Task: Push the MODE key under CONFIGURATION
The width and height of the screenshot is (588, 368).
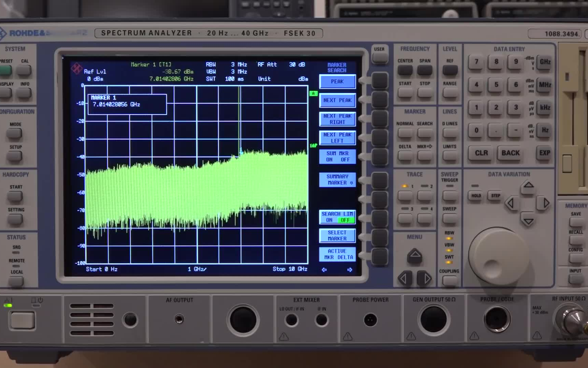Action: (15, 134)
